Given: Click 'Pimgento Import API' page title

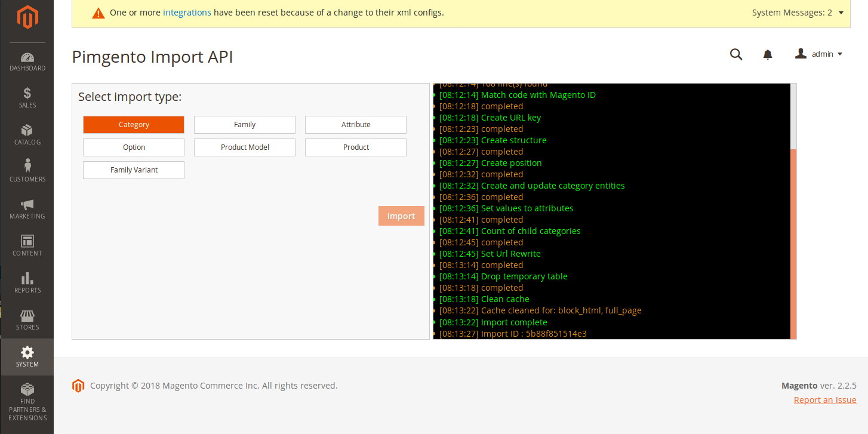Looking at the screenshot, I should point(152,57).
